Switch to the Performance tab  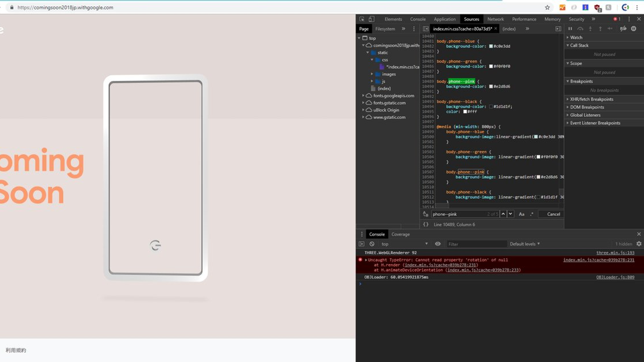coord(524,19)
